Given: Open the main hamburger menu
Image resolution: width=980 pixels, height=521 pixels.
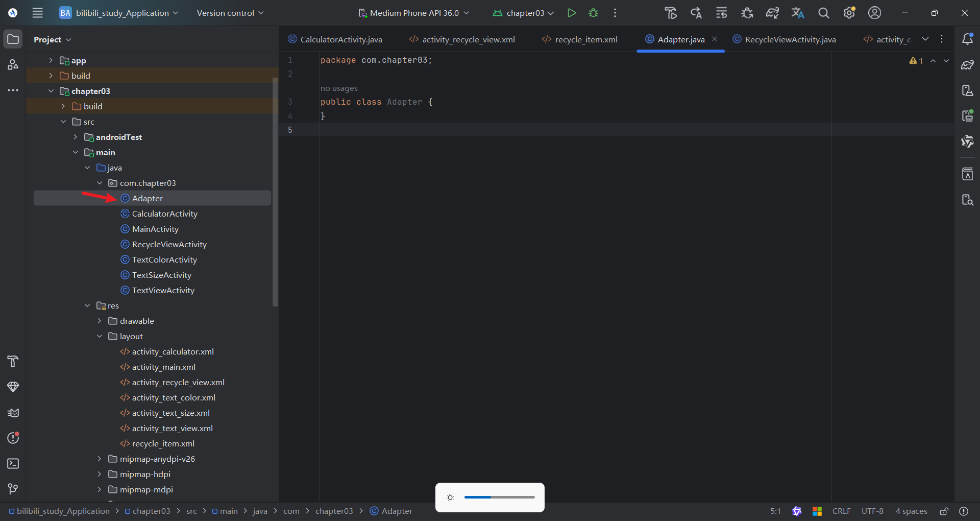Looking at the screenshot, I should (37, 13).
